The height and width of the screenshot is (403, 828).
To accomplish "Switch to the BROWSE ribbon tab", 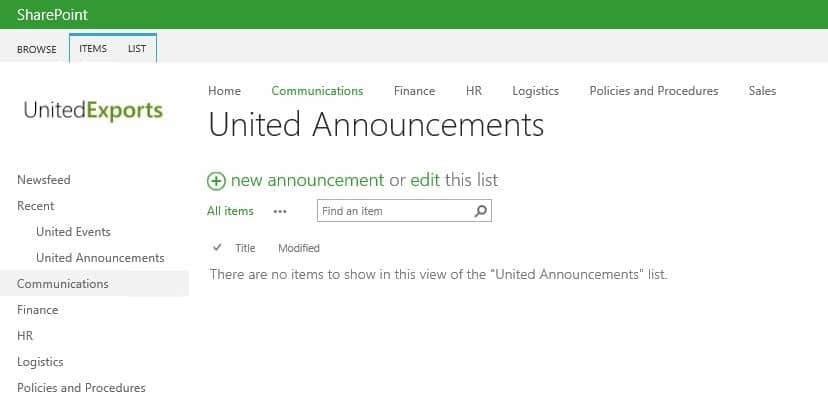I will coord(36,49).
